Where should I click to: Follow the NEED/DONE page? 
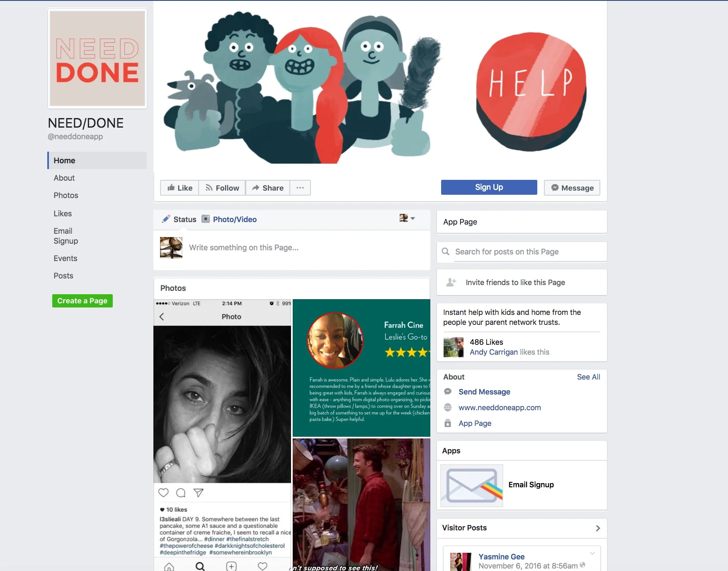pyautogui.click(x=222, y=188)
